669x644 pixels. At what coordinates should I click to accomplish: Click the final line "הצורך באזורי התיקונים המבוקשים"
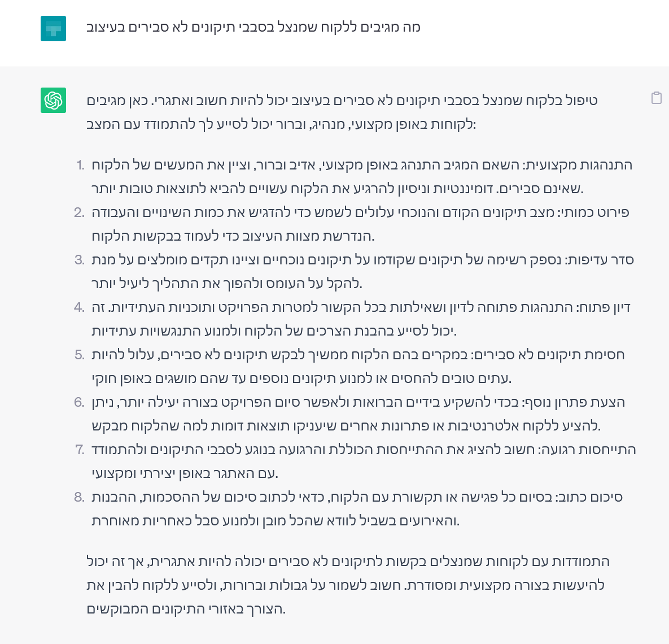pos(186,609)
